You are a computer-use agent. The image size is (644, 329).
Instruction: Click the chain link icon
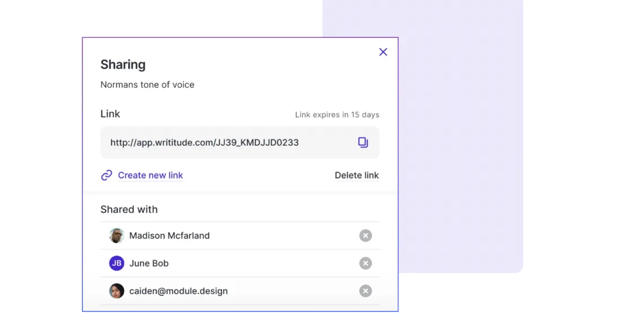[x=107, y=175]
